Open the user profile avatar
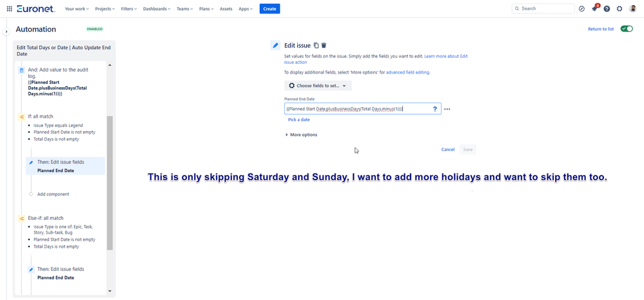Screen dimensions: 644x300 coord(632,8)
